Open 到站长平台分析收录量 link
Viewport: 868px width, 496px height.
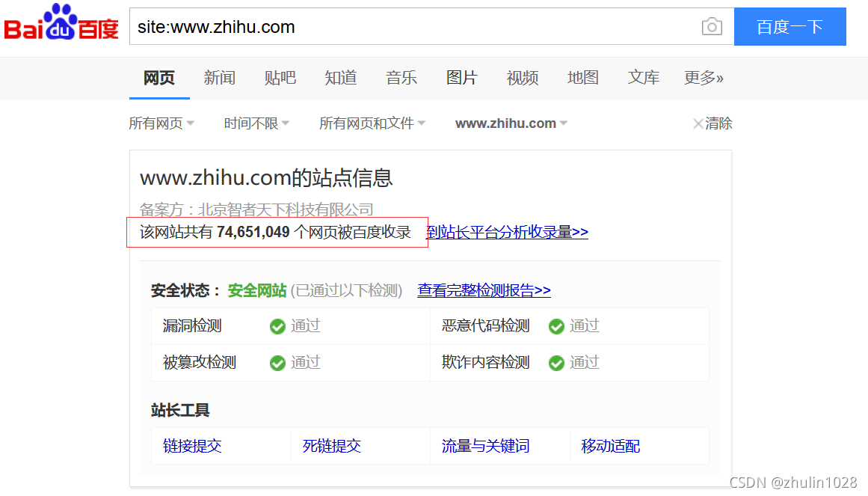[x=507, y=232]
